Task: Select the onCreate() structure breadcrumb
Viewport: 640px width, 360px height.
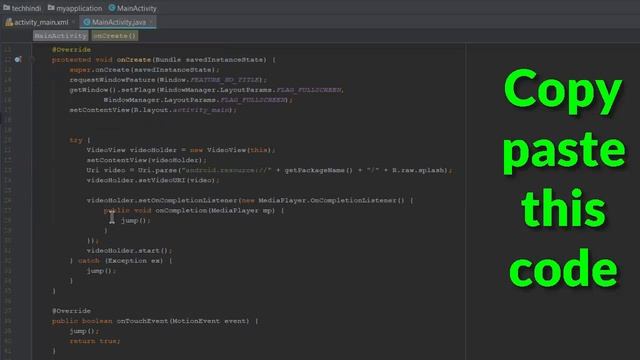Action: (x=114, y=36)
